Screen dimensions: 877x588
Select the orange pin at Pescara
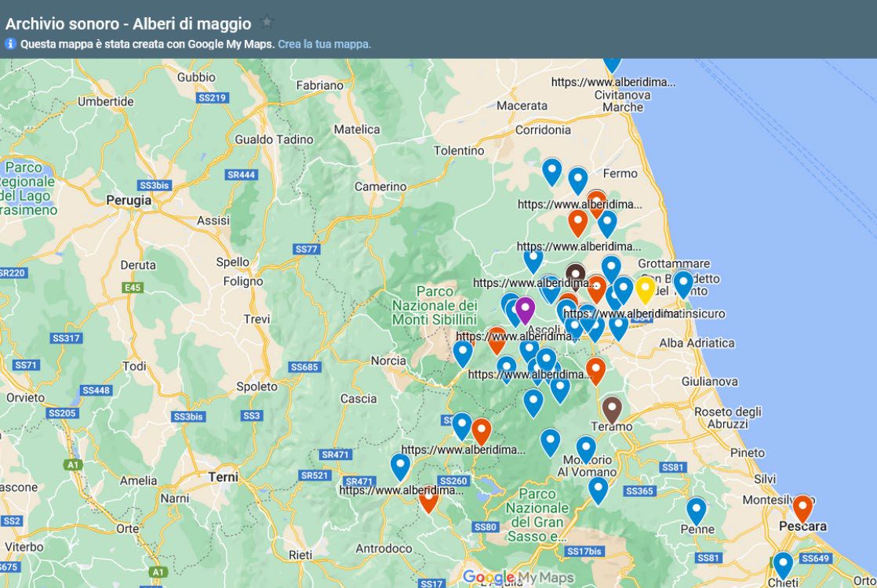coord(802,506)
